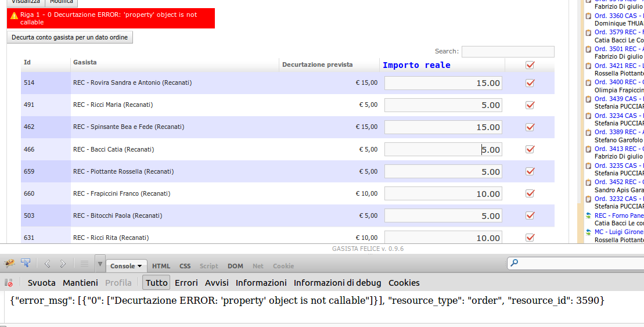The height and width of the screenshot is (327, 644).
Task: Expand the Firebug command line toggle arrow
Action: pos(100,264)
